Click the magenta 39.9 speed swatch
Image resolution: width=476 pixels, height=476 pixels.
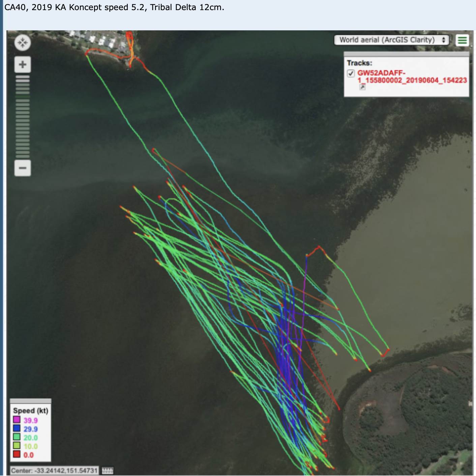[17, 420]
